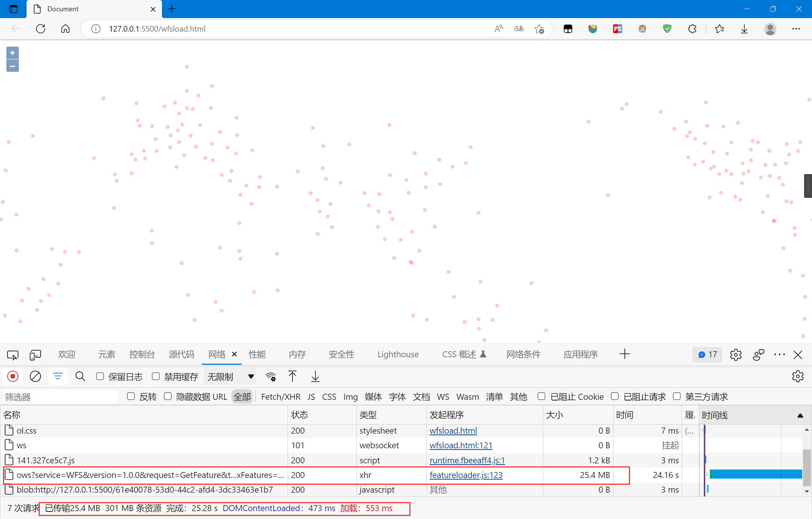Open initiator link featureloader.js:123
Screen dimensions: 812x519
pos(466,475)
